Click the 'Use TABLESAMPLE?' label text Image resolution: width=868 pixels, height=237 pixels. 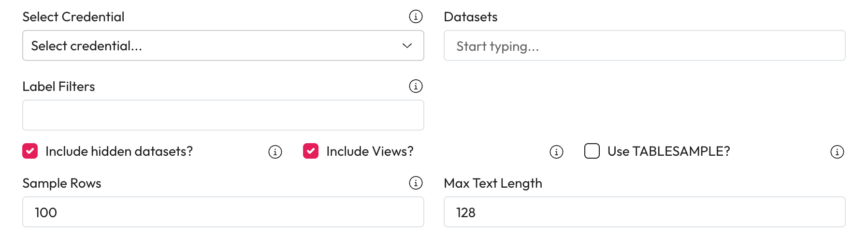point(668,151)
